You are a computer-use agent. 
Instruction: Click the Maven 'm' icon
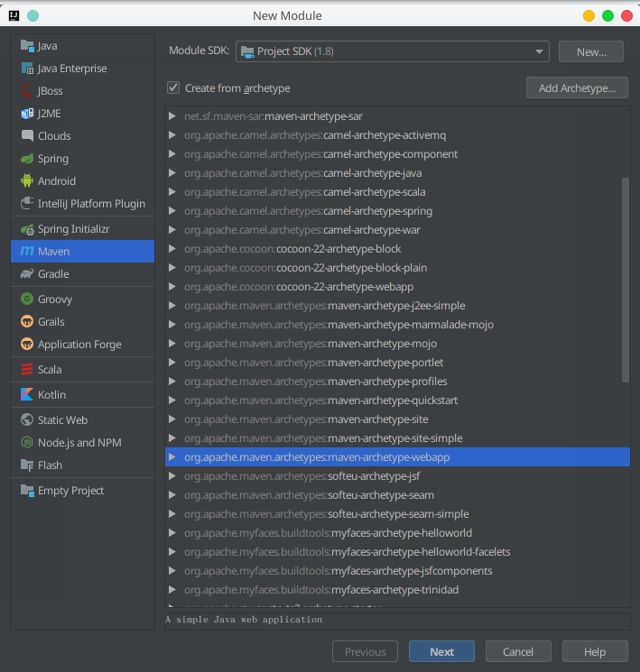point(27,251)
